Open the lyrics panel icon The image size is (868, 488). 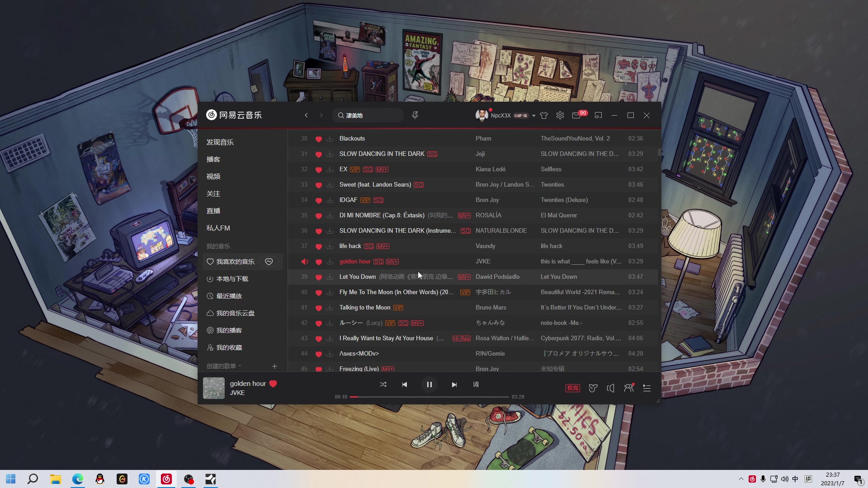coord(476,385)
